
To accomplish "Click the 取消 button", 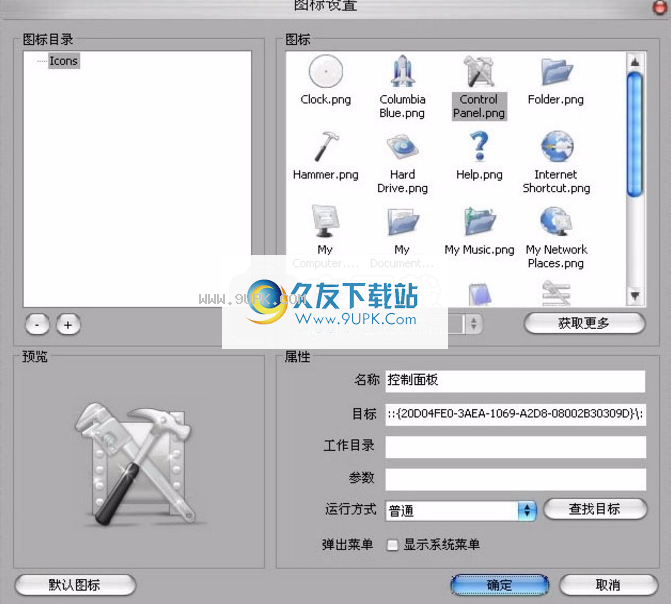I will tap(608, 585).
